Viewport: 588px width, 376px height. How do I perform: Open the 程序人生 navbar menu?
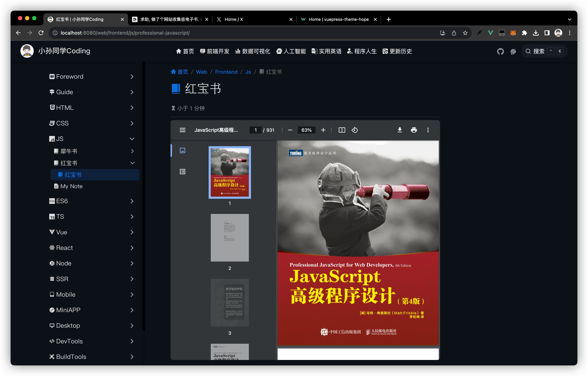(x=362, y=51)
